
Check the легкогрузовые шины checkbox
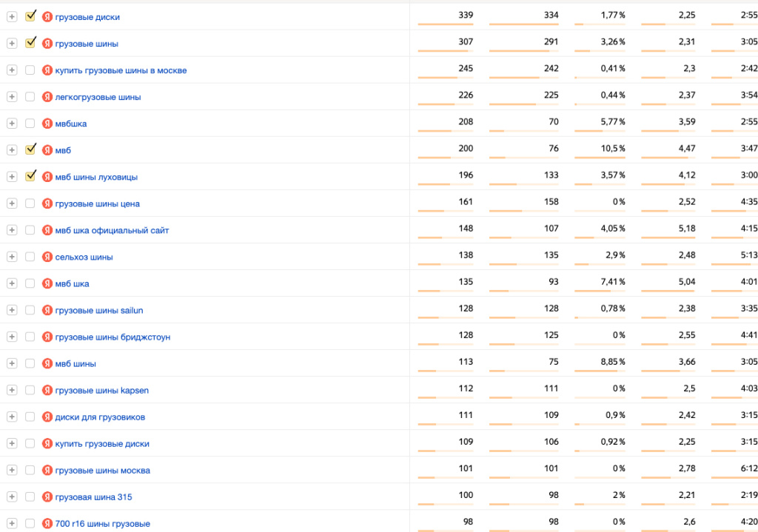(x=30, y=97)
